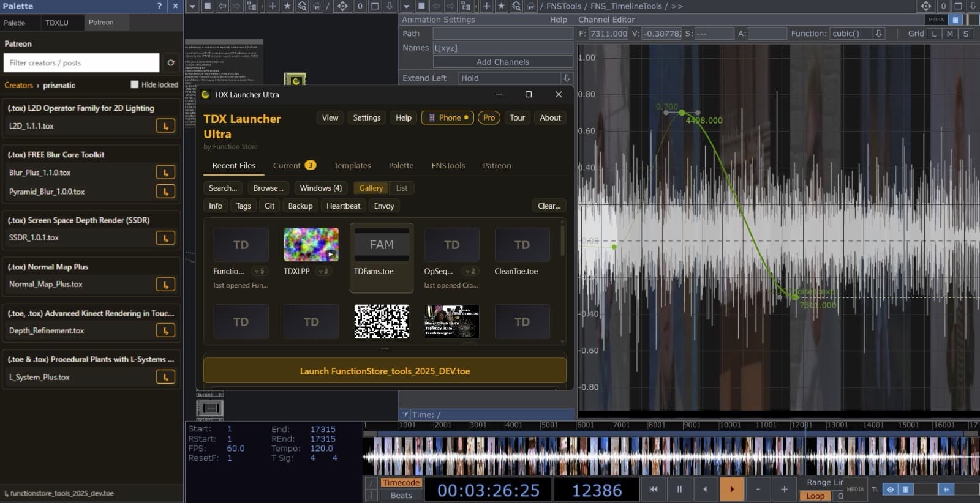This screenshot has height=503, width=980.
Task: Click Clear... in TDX Launcher
Action: click(549, 206)
